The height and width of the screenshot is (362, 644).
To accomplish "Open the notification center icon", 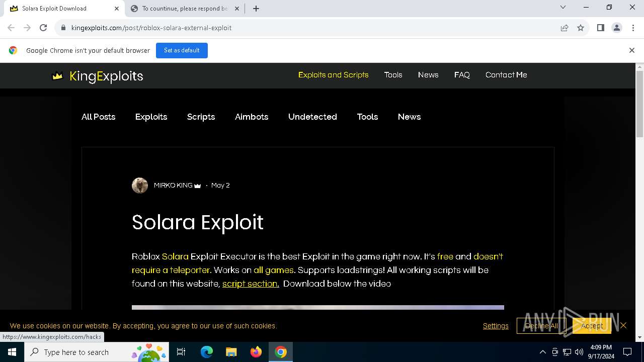I will [627, 352].
